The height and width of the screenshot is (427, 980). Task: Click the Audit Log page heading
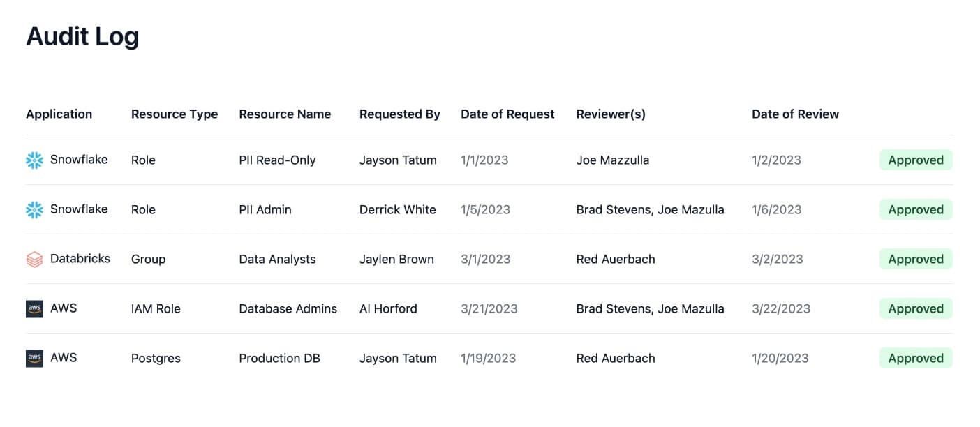click(x=82, y=36)
